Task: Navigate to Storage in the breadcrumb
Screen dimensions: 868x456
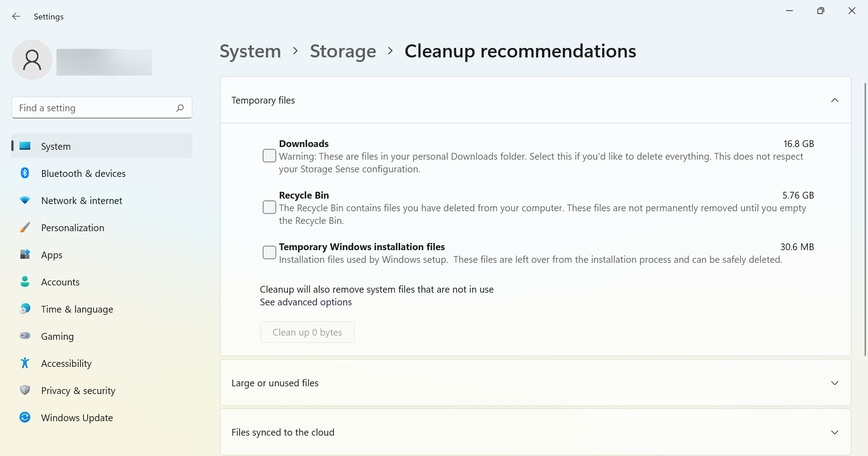Action: [343, 51]
